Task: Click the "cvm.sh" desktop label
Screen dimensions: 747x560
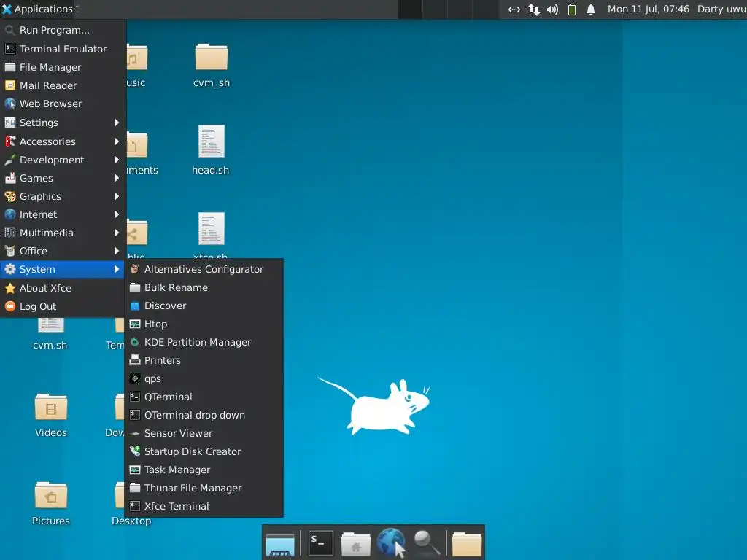Action: point(50,345)
